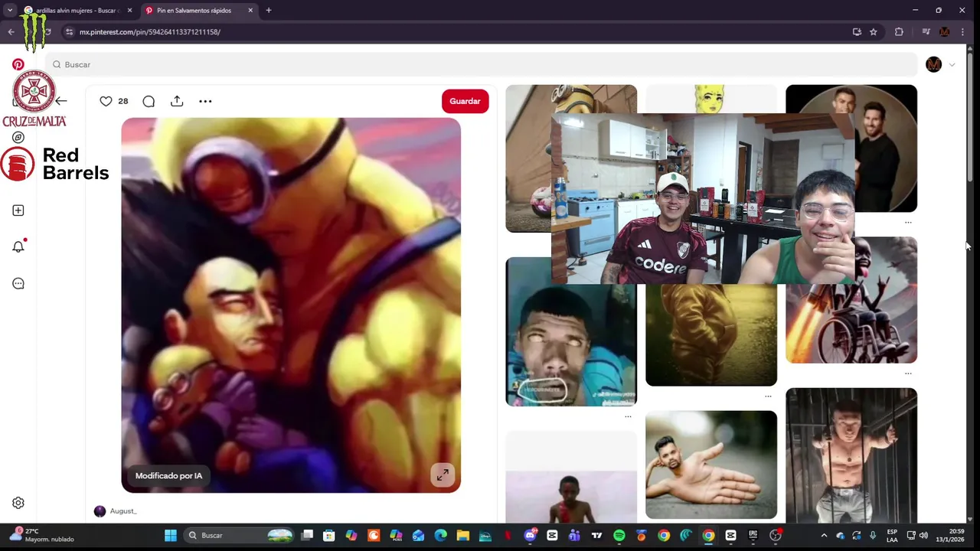This screenshot has height=551, width=980.
Task: Go back using the pin's left arrow
Action: (x=61, y=101)
